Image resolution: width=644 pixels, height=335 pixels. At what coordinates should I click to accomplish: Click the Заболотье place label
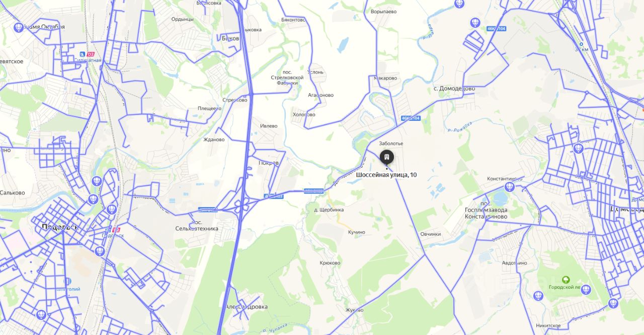(391, 144)
